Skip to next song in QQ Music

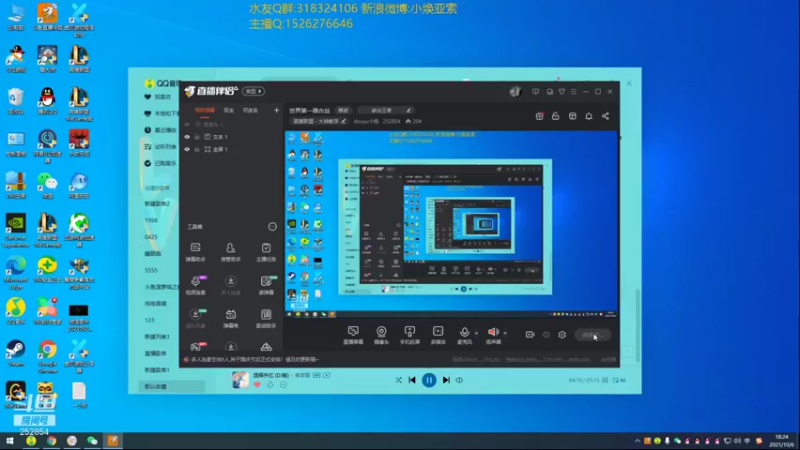446,380
